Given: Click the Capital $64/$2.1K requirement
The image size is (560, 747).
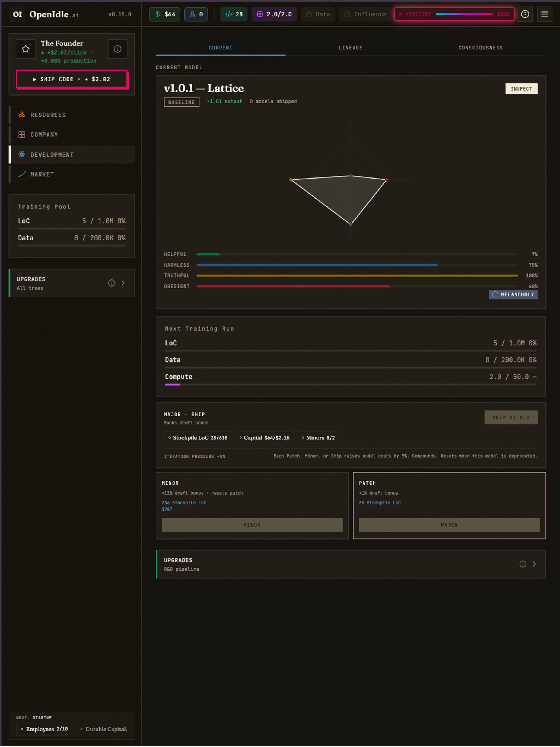Looking at the screenshot, I should [264, 438].
